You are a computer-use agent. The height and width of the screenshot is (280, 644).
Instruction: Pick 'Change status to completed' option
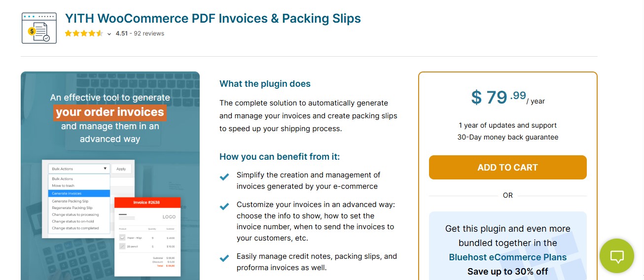coord(75,228)
